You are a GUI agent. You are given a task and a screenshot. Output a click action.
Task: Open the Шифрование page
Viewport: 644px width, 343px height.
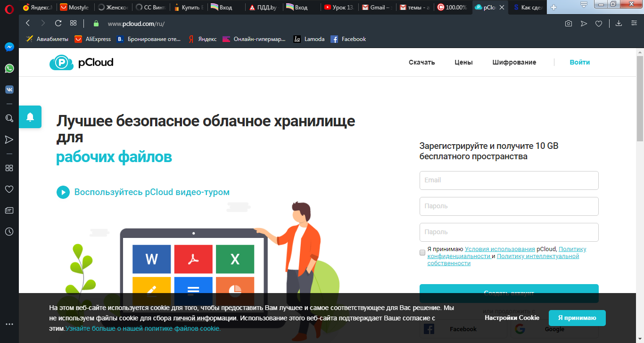coord(514,62)
